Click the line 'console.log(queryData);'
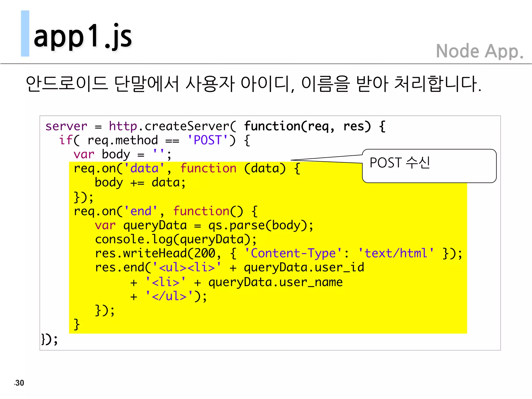 coord(176,239)
